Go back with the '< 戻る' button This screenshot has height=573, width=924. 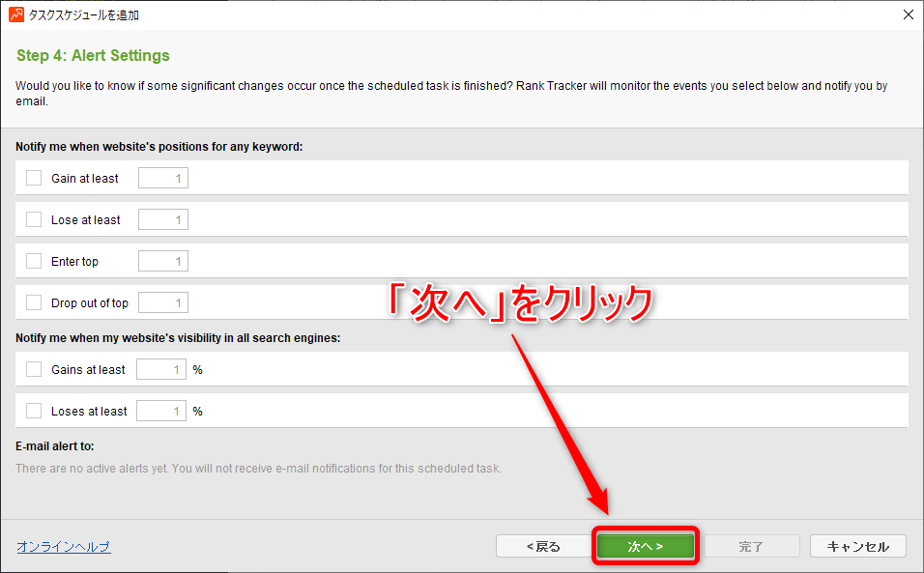tap(543, 546)
